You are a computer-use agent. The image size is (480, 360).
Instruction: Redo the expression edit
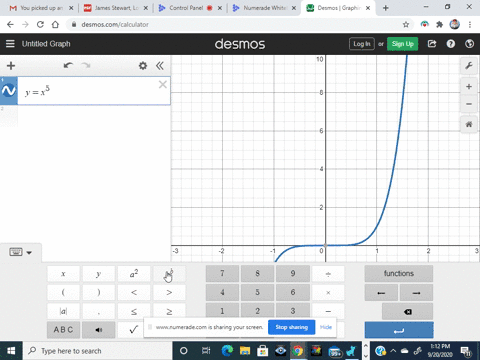pos(86,65)
